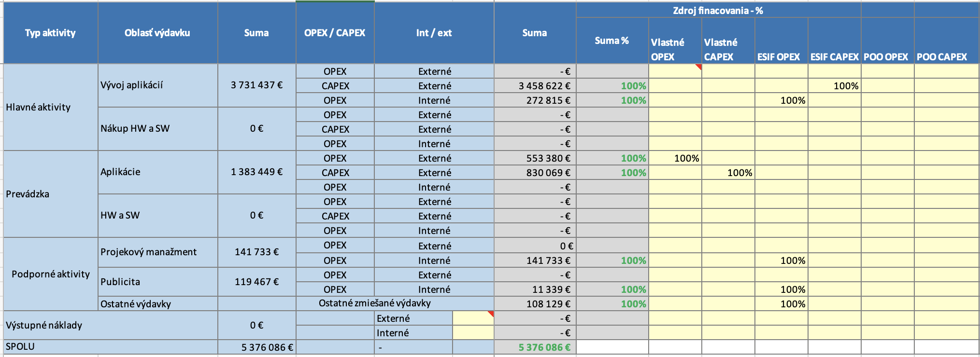Click the 'Suma %' header cell

coord(612,41)
